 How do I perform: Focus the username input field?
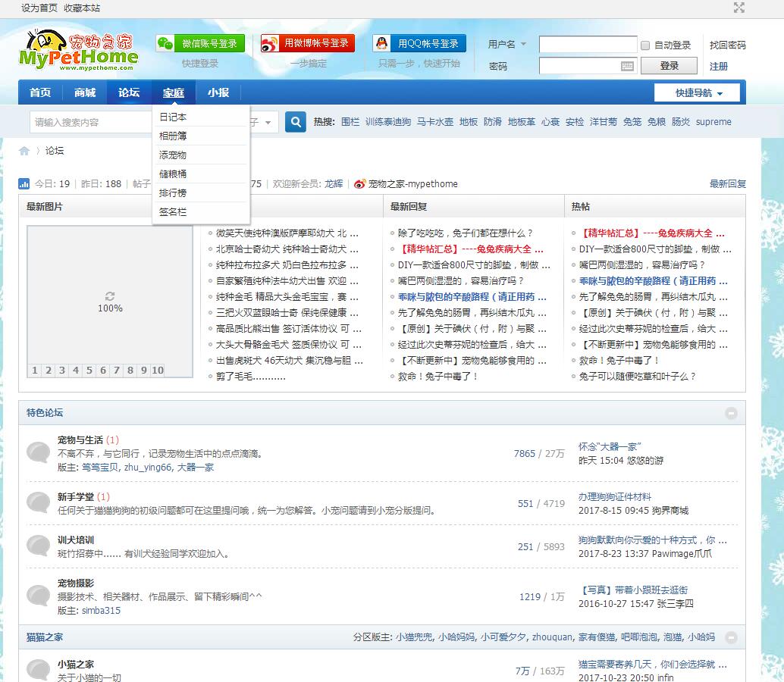coord(588,45)
